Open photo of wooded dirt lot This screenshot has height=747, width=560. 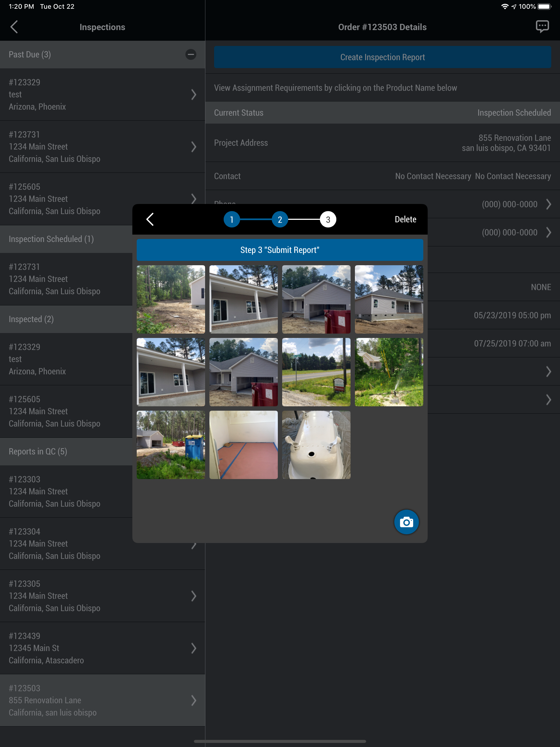(171, 299)
